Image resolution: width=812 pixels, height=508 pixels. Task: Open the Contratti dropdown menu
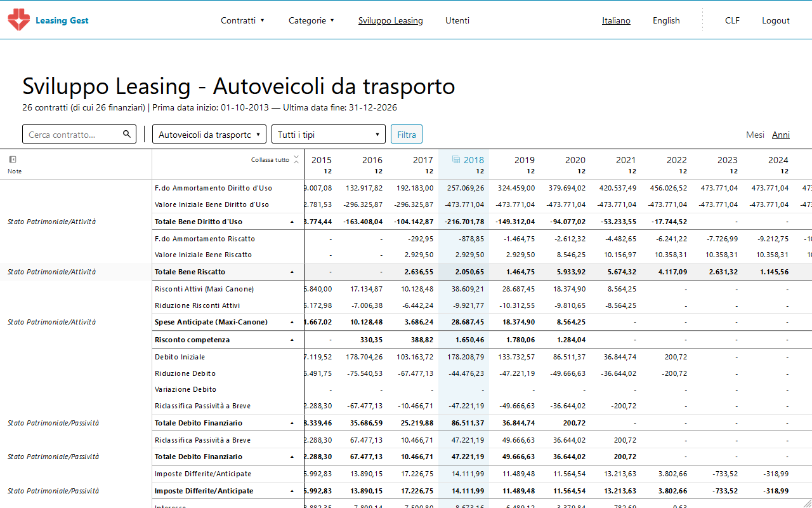(242, 20)
